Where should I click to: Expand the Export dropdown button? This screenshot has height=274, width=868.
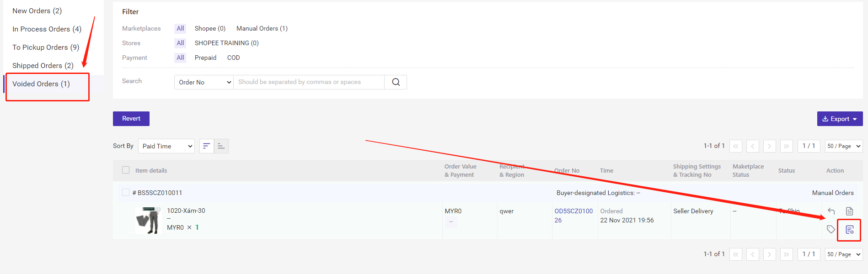tap(840, 119)
